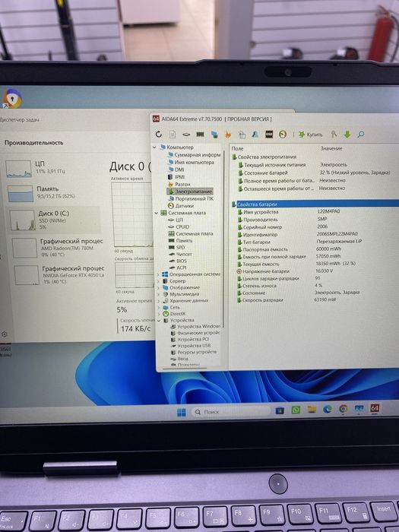Open the Разгон tree item
399x532 pixels.
tap(179, 184)
